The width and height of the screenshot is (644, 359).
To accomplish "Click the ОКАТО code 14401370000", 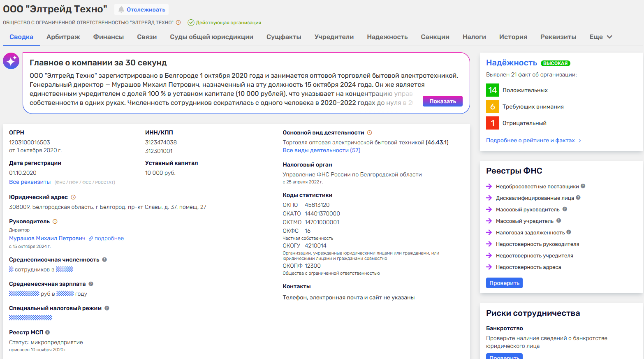I will [x=322, y=213].
